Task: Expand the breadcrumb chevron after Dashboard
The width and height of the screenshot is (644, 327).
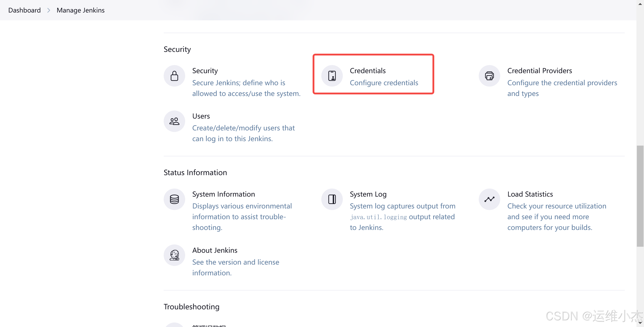Action: point(49,10)
